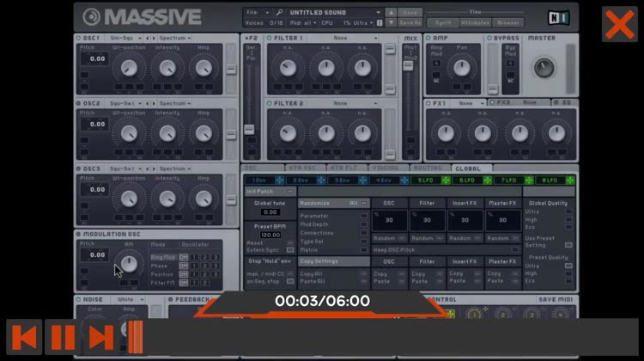Screen dimensions: 644x361
Task: Click the Save button
Action: click(410, 13)
